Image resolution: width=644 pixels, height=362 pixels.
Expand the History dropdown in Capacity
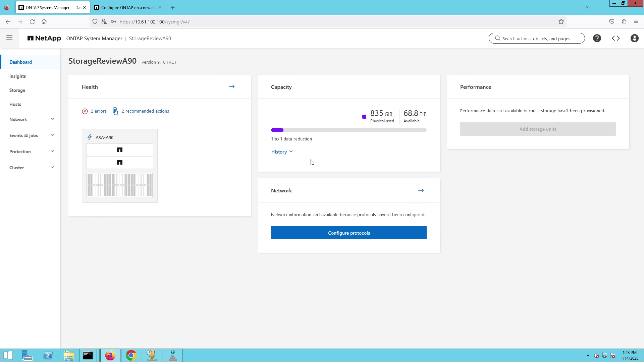pyautogui.click(x=282, y=152)
